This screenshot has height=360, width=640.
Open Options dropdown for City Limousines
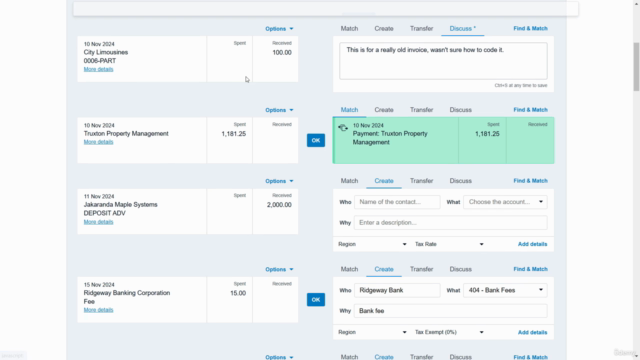(279, 29)
